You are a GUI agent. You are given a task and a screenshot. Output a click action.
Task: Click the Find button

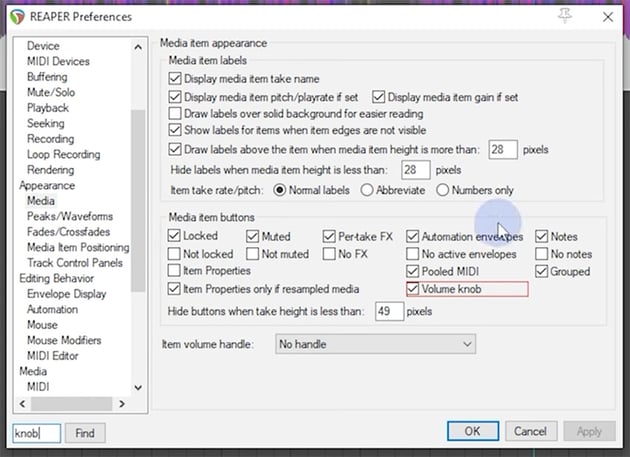85,433
